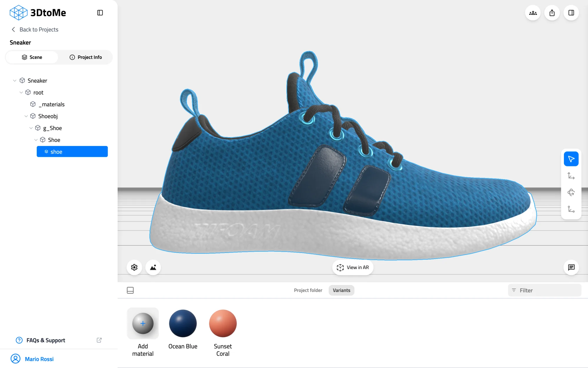Viewport: 588px width, 368px height.
Task: Apply the Ocean Blue material swatch
Action: tap(183, 323)
